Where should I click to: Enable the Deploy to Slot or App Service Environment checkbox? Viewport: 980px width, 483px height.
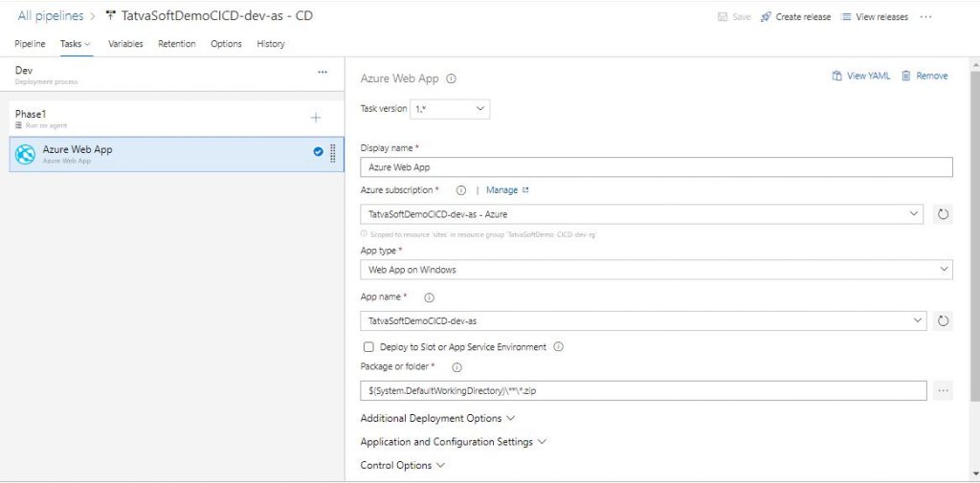click(368, 347)
